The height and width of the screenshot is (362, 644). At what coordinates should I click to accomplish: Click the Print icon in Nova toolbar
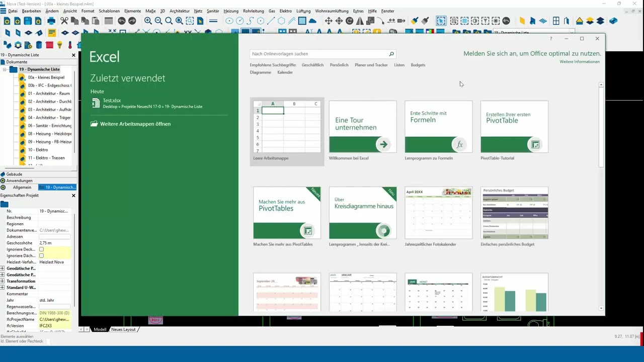[51, 21]
